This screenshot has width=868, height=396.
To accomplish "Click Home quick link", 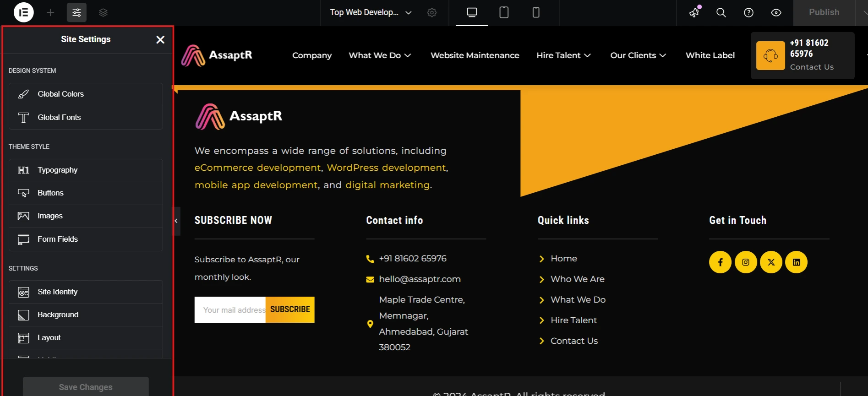I will point(564,259).
